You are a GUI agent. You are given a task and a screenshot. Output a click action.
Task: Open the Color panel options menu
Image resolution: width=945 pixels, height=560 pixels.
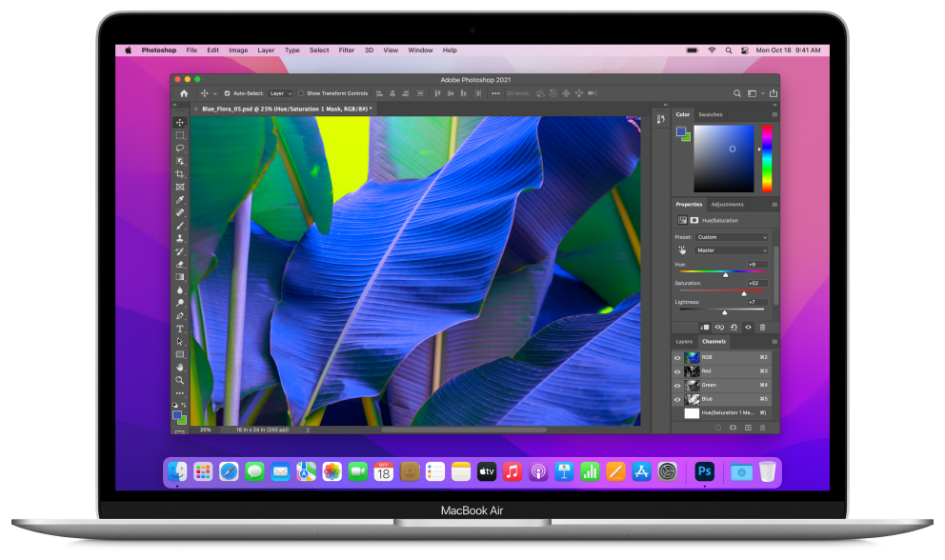[774, 114]
